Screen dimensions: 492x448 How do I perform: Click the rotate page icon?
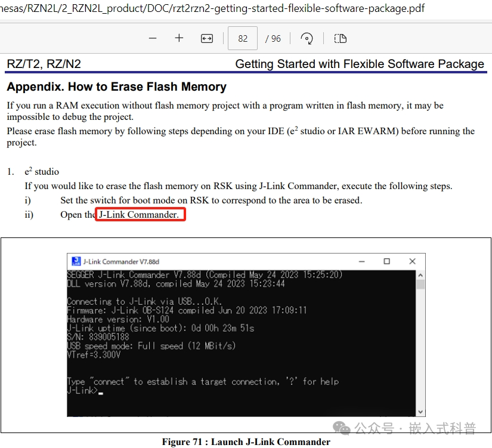(x=307, y=39)
